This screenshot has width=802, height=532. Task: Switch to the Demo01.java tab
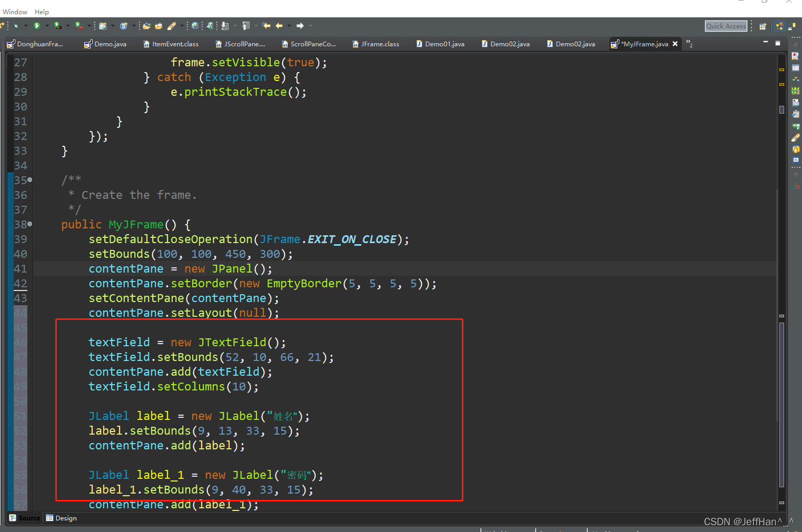(x=445, y=44)
